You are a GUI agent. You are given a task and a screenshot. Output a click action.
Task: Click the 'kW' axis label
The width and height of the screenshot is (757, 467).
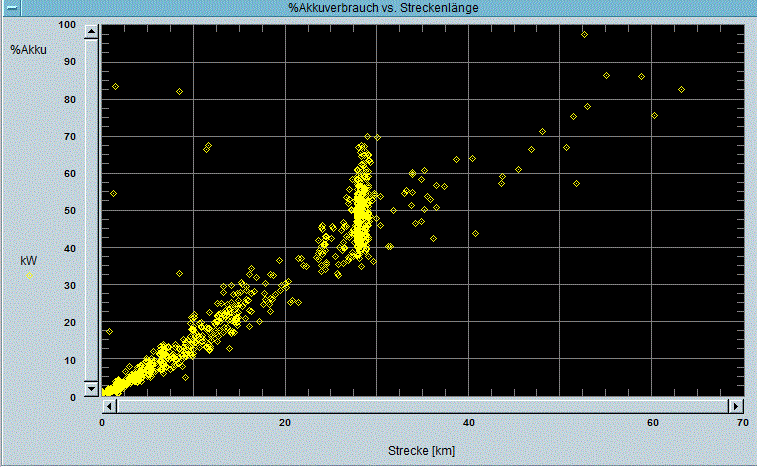[x=28, y=260]
